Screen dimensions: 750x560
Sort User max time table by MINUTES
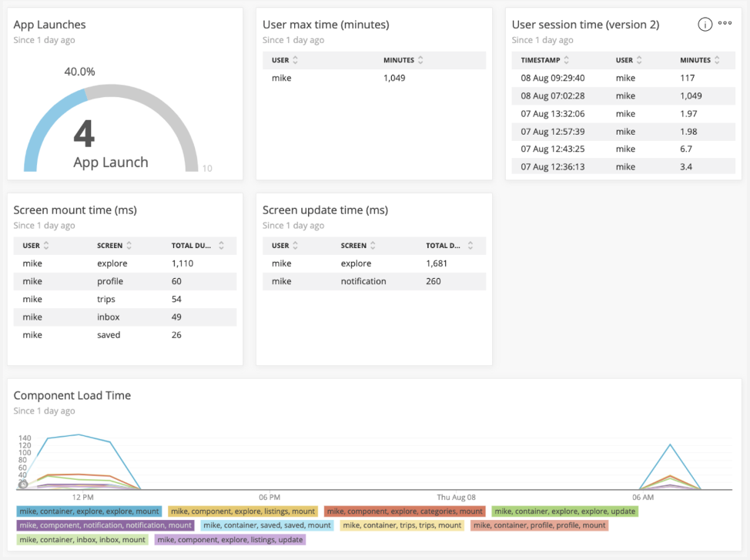click(x=403, y=60)
